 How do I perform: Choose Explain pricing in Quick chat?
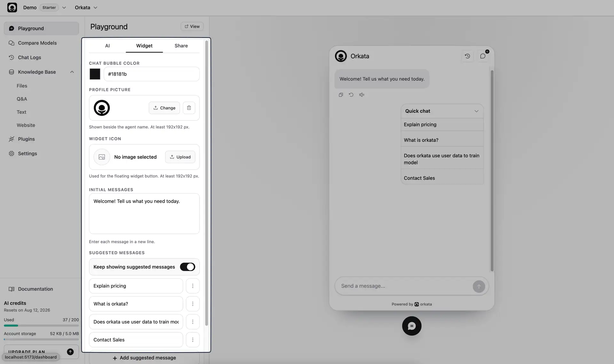[442, 124]
